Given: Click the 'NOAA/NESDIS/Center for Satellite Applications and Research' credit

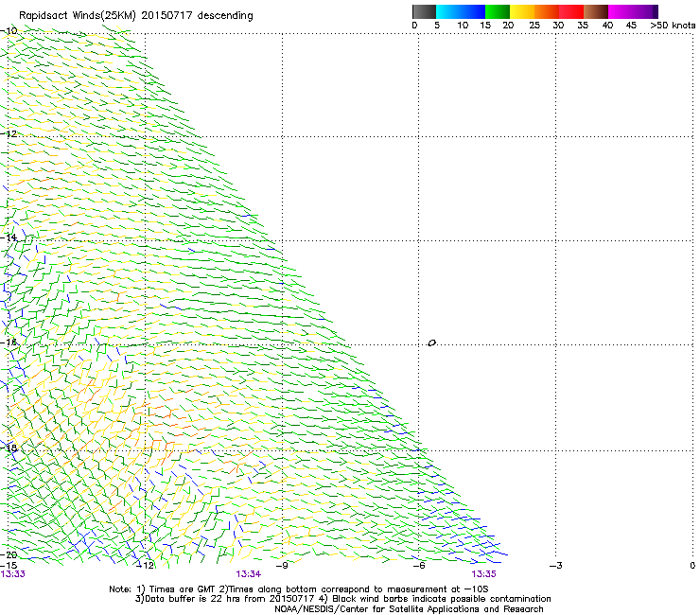Looking at the screenshot, I should tap(409, 609).
